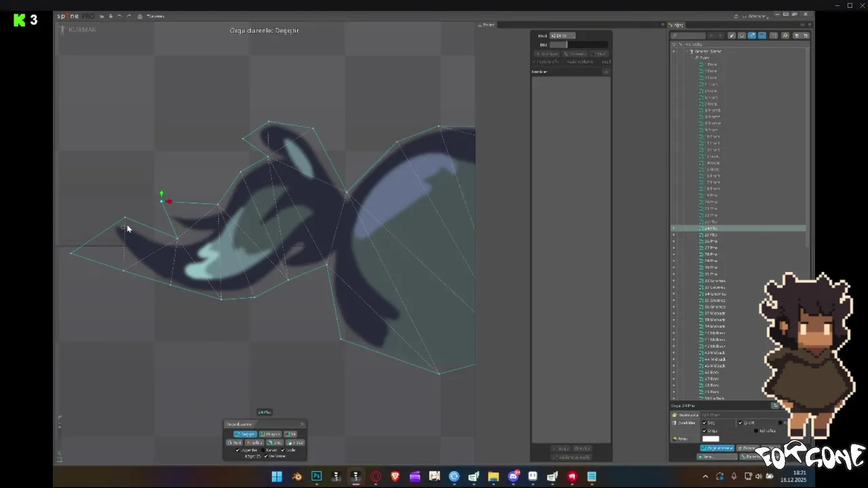Toggle visibility dot for tree row 24

pyautogui.click(x=673, y=228)
